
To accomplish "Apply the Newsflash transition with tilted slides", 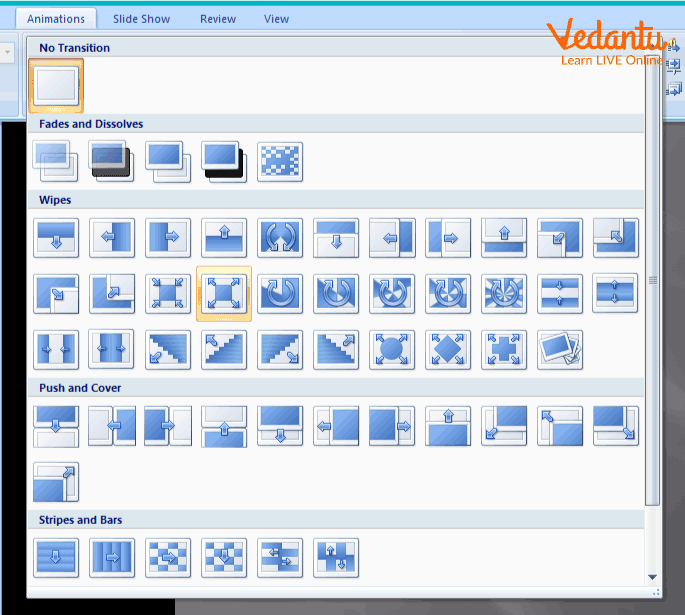I will coord(560,349).
